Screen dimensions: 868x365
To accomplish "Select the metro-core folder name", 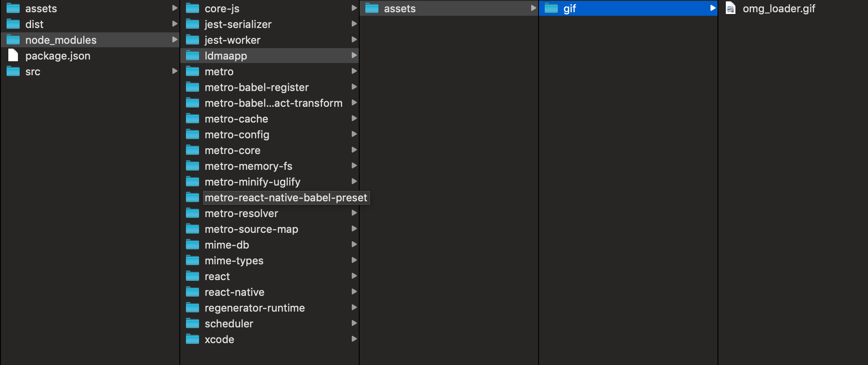I will pyautogui.click(x=232, y=150).
